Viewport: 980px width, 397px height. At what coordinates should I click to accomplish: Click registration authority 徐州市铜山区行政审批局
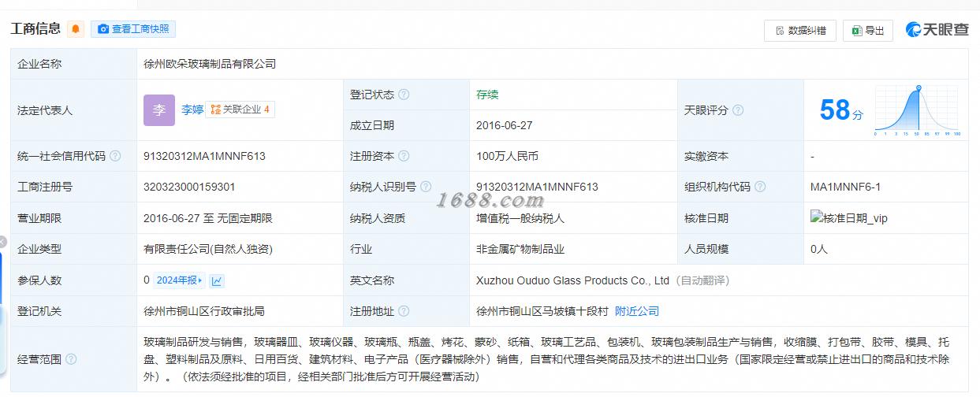coord(204,311)
